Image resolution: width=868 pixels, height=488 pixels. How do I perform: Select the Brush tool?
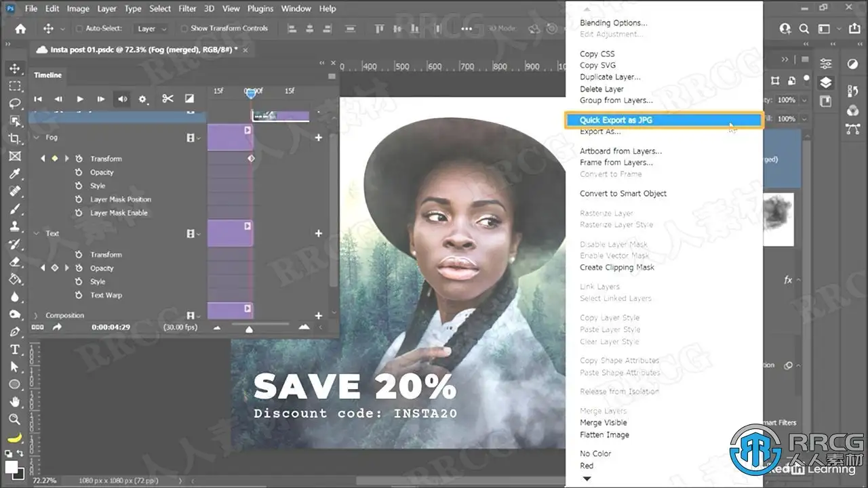14,209
